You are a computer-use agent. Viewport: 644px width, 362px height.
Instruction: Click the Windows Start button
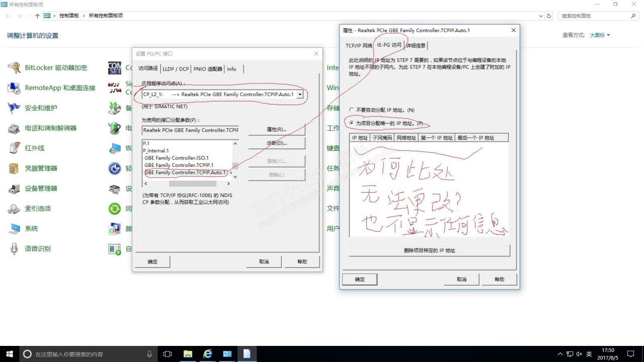(10, 354)
